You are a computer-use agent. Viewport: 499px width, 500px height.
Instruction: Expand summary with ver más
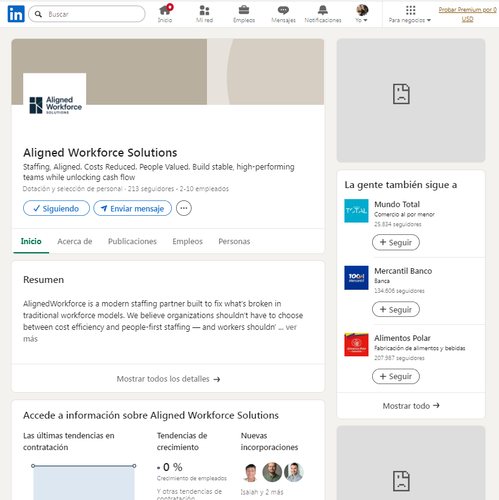pos(291,327)
